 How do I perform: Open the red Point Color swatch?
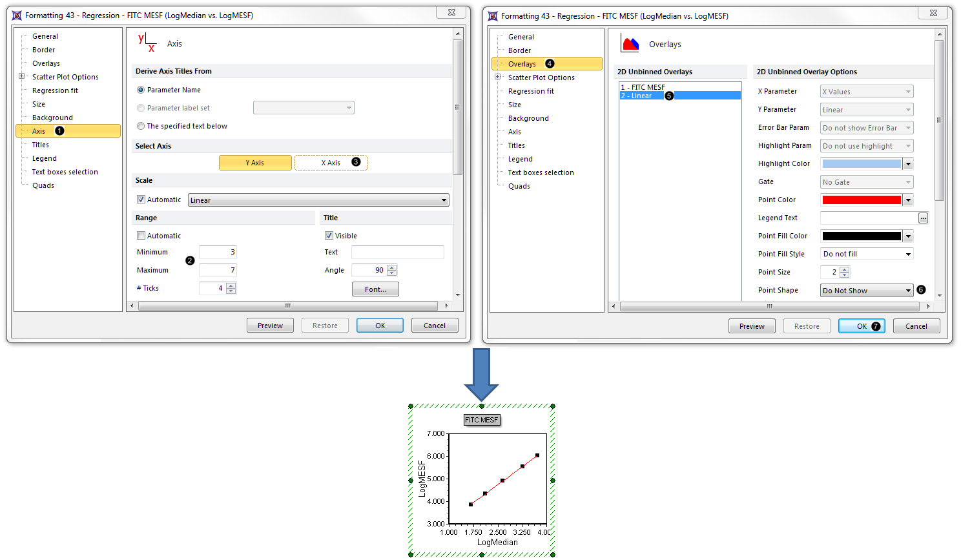click(862, 200)
